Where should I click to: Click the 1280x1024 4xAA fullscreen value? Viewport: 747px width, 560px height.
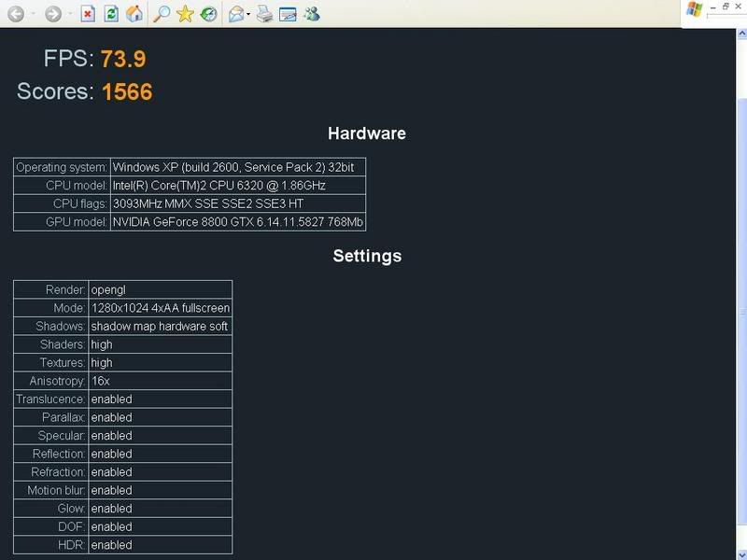pyautogui.click(x=161, y=308)
